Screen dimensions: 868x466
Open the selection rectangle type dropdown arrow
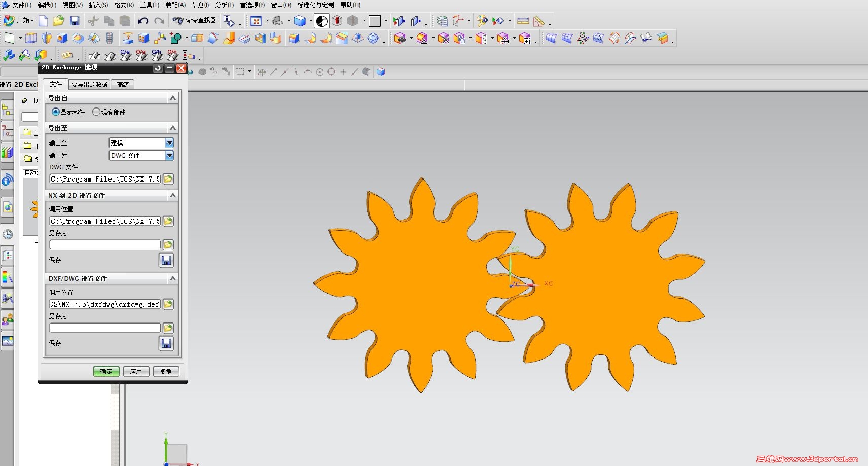(x=249, y=72)
